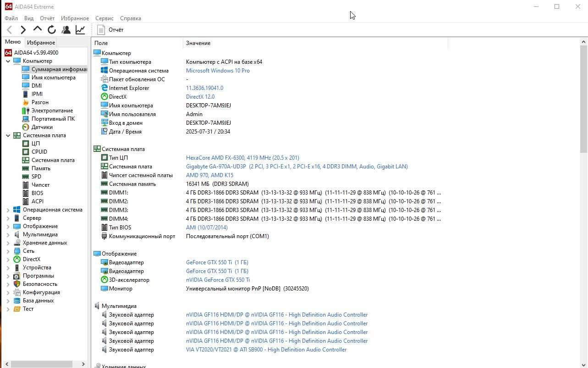Screen dimensions: 588x368
Task: Expand the Безопасность tree node
Action: point(8,284)
